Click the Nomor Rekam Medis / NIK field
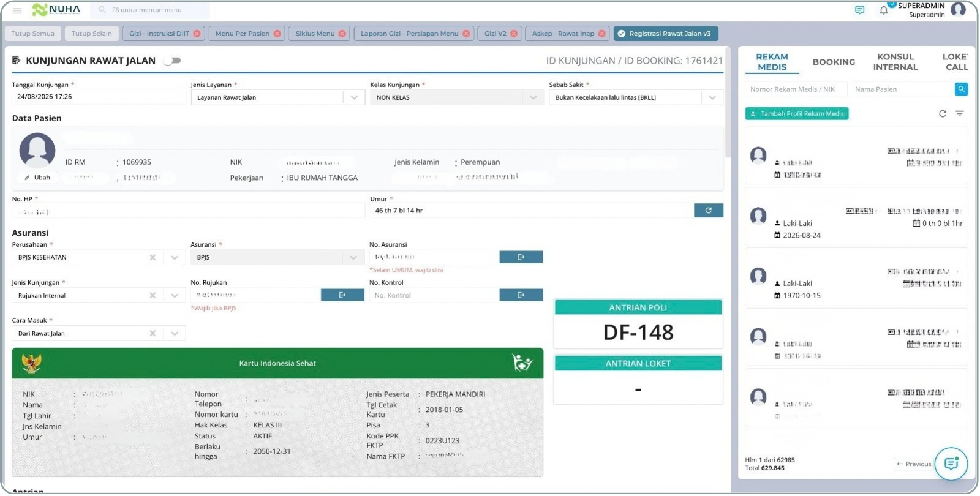 coord(796,89)
